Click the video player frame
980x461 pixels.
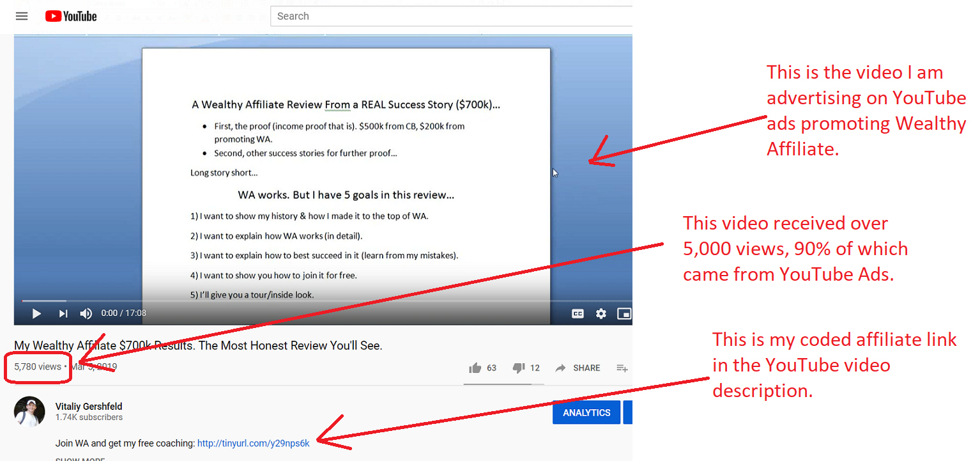[323, 180]
